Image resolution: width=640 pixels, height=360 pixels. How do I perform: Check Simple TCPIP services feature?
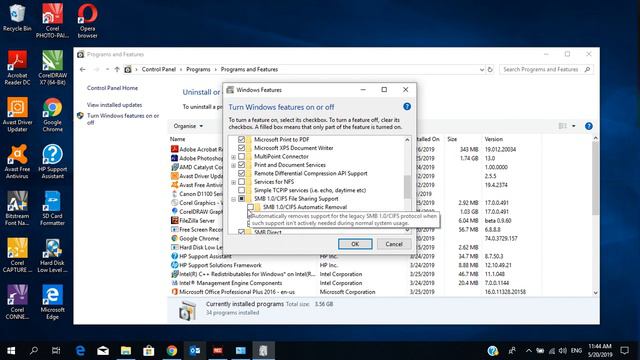[x=241, y=190]
